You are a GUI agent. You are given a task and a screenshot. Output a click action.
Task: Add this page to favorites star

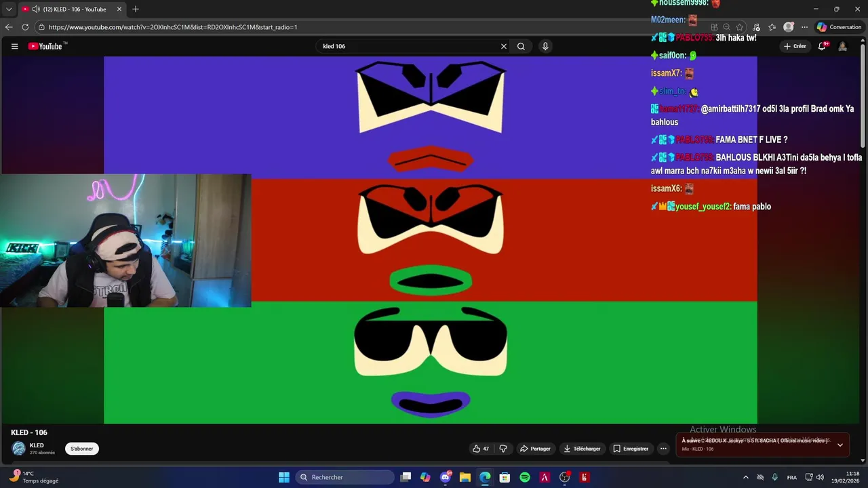coord(740,27)
